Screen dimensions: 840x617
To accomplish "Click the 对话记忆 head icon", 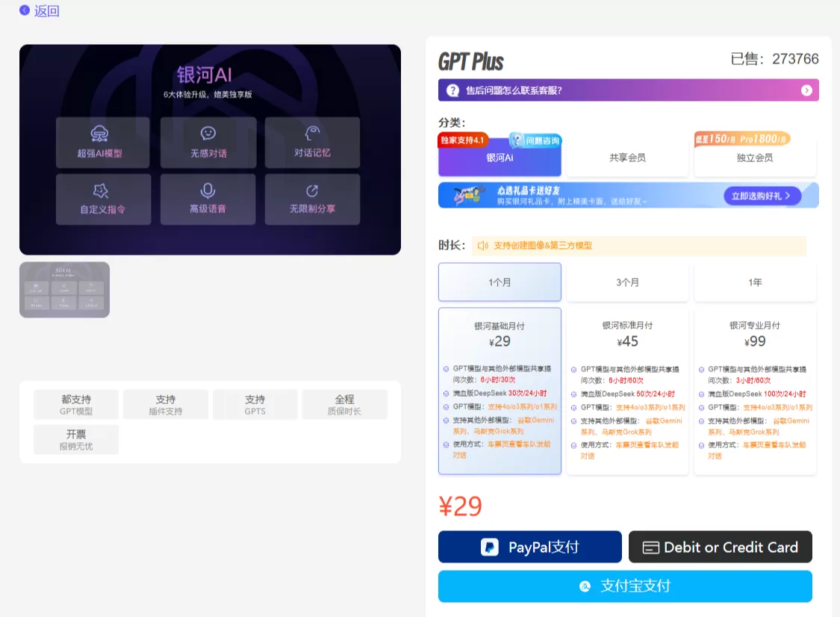I will [312, 133].
